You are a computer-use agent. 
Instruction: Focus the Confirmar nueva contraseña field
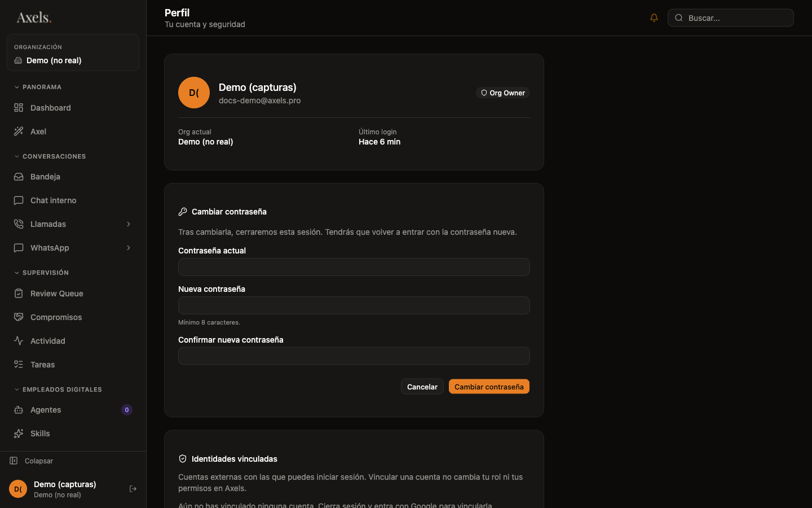pos(354,356)
